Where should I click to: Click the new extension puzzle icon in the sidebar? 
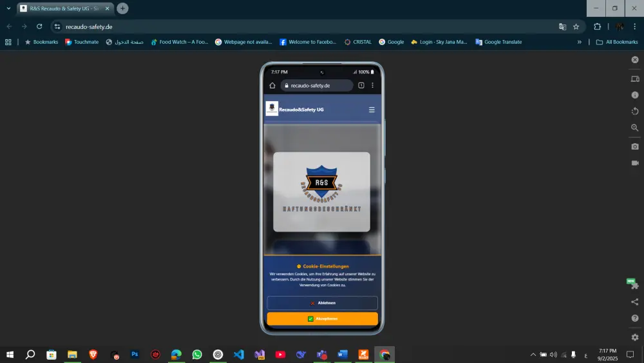[633, 284]
